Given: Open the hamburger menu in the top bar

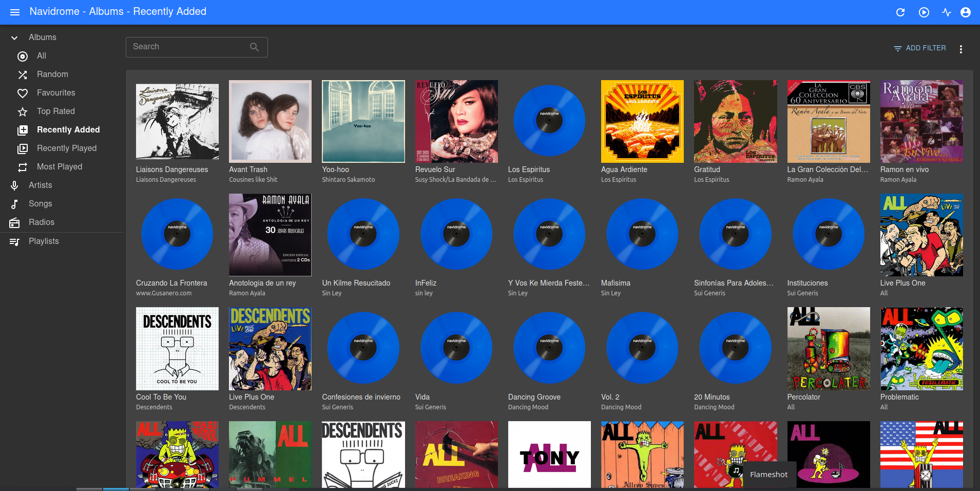Looking at the screenshot, I should 15,12.
